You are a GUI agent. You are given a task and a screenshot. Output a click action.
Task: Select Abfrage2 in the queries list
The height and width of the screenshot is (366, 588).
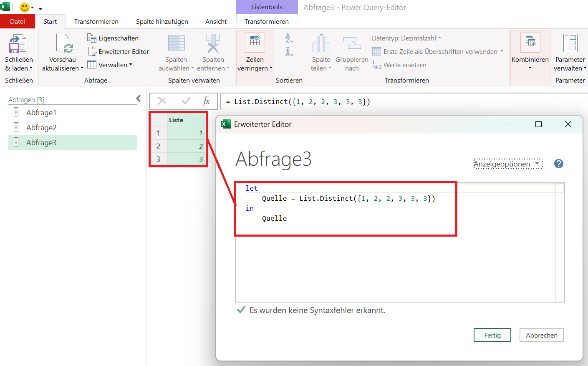coord(73,127)
